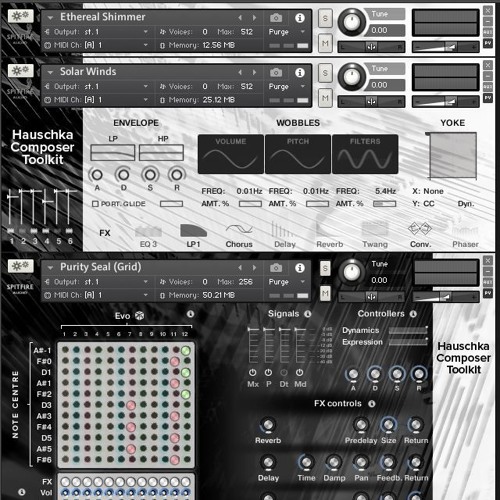
Task: Open snapshot camera for Purity Seal (Grid)
Action: 276,268
